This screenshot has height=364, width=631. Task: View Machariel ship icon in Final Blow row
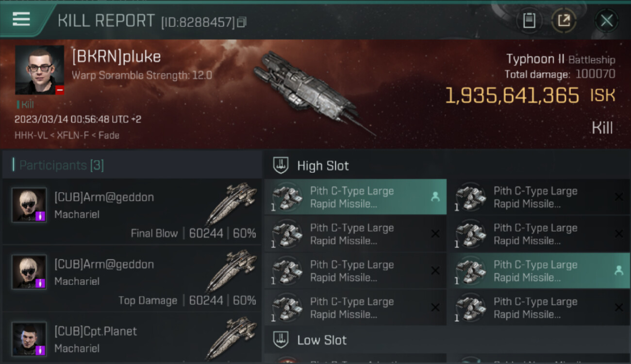click(x=231, y=203)
